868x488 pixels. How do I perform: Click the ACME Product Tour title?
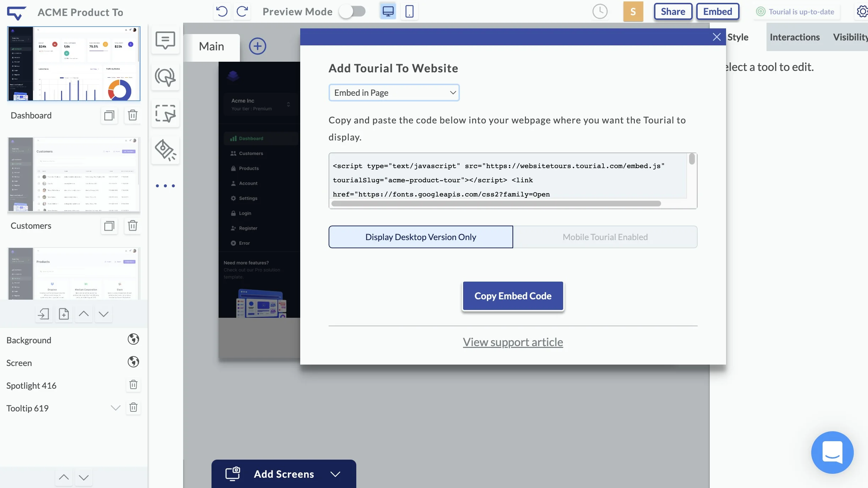coord(80,12)
